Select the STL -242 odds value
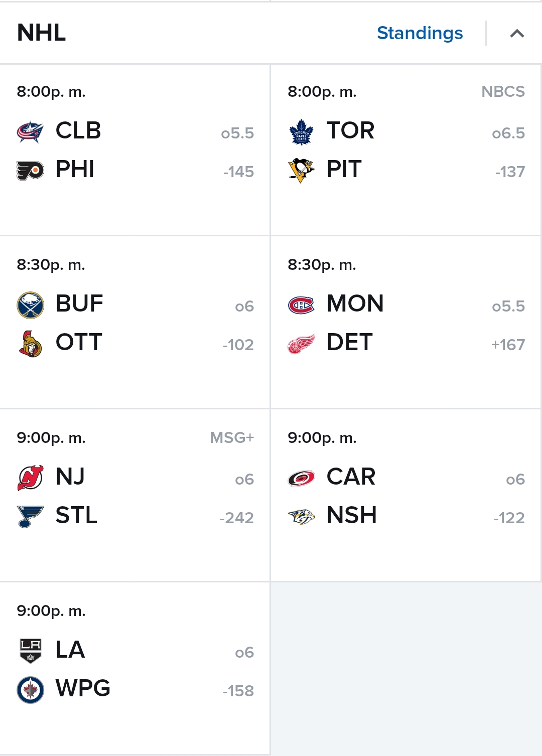 (237, 518)
